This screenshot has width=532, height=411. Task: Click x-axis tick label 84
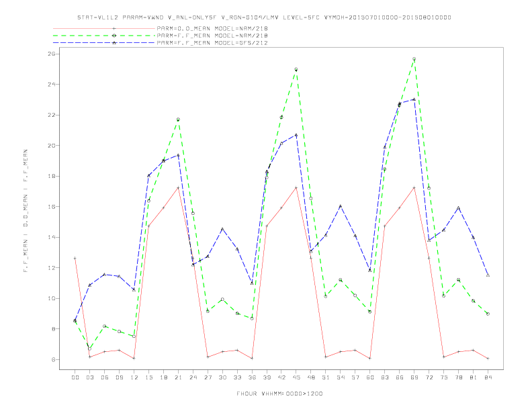point(488,377)
